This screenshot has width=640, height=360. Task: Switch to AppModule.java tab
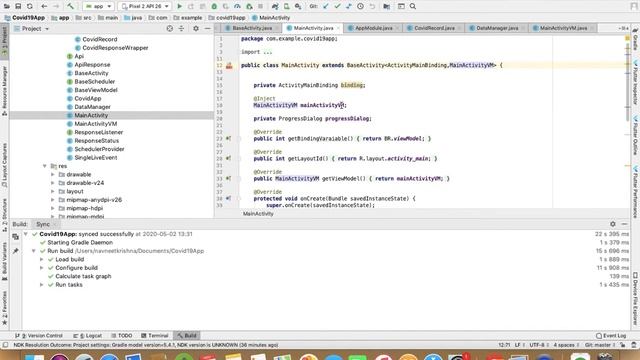click(373, 28)
